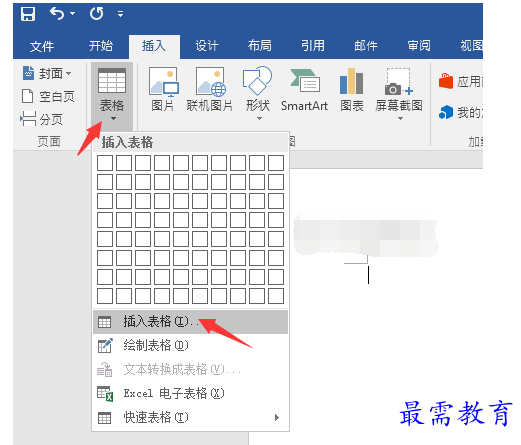Click the Excel spreadsheet icon in the menu
521x445 pixels.
[x=105, y=394]
